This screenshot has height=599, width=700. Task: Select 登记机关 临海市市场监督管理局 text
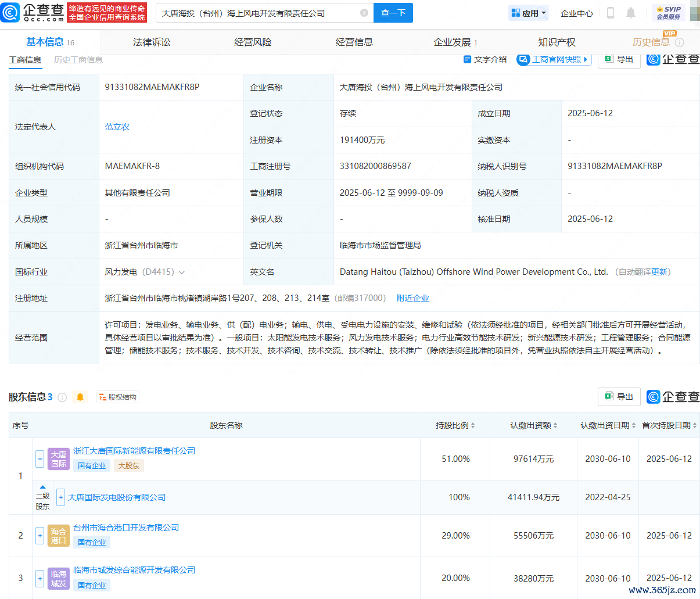click(x=380, y=245)
